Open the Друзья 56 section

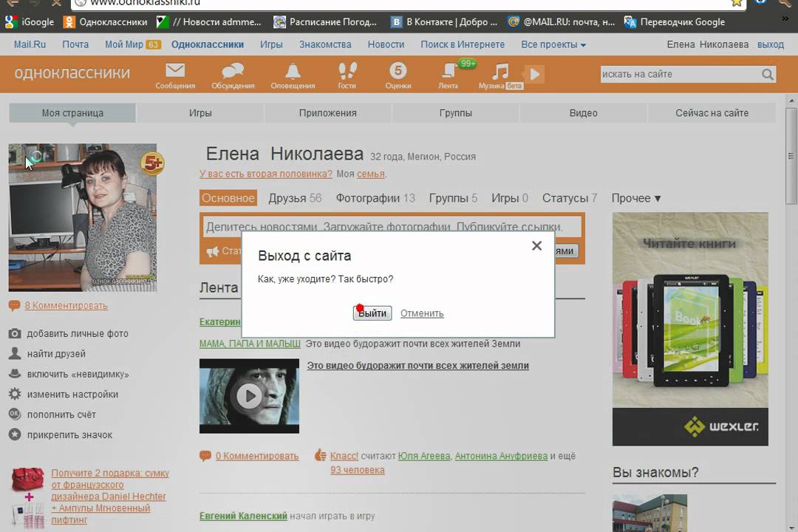[x=295, y=198]
